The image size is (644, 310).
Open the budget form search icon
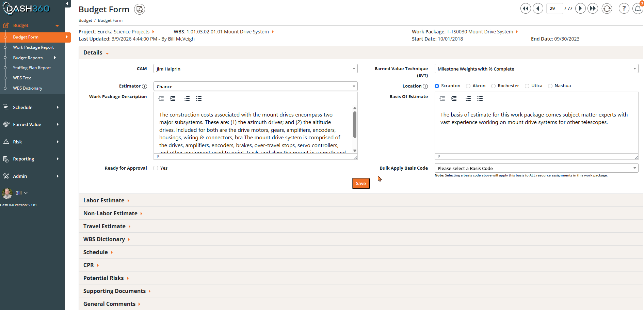(140, 9)
